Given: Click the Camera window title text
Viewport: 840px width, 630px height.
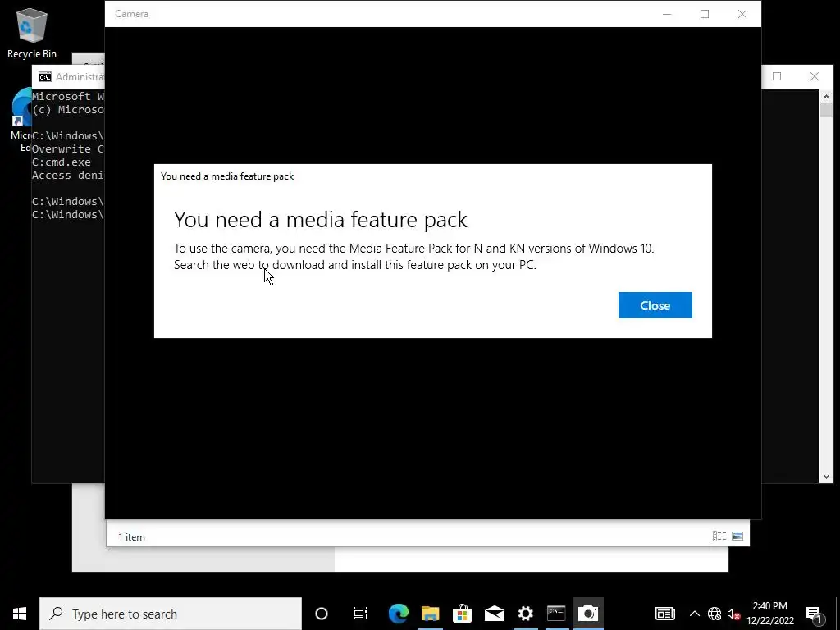Looking at the screenshot, I should (x=131, y=14).
